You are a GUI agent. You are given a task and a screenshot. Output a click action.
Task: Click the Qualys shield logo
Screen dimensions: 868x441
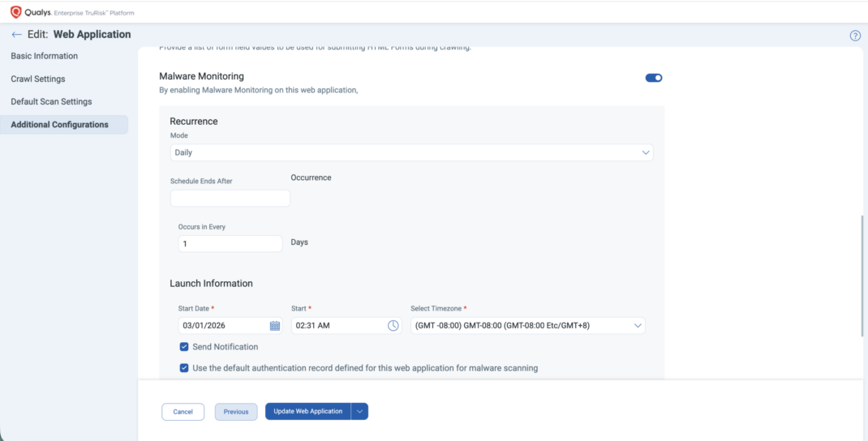pos(16,12)
